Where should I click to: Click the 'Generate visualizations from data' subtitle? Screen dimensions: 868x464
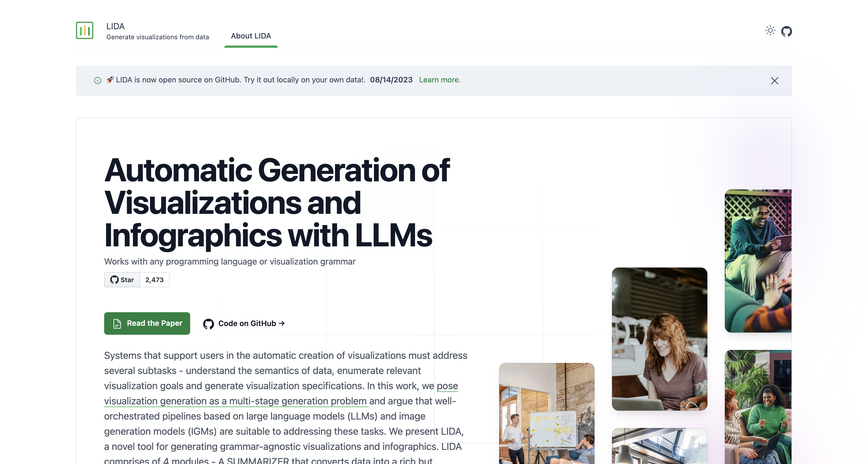point(157,37)
